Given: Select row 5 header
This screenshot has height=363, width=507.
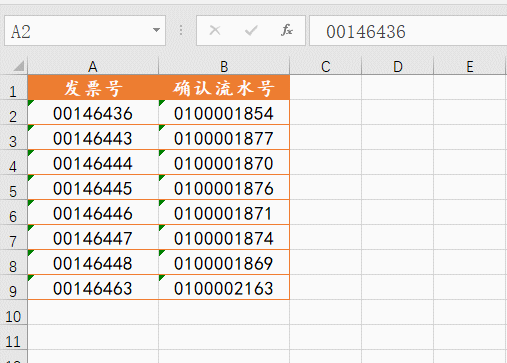Looking at the screenshot, I should (x=13, y=188).
